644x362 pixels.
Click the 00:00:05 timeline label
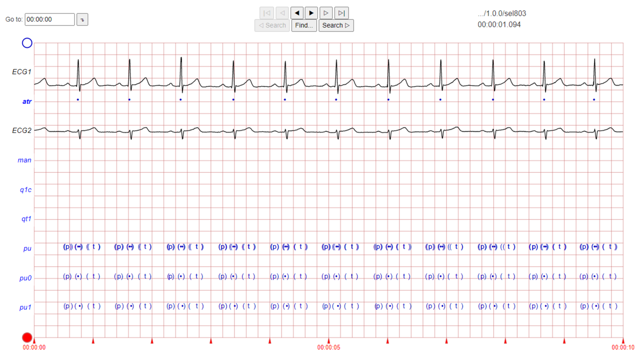tap(328, 347)
